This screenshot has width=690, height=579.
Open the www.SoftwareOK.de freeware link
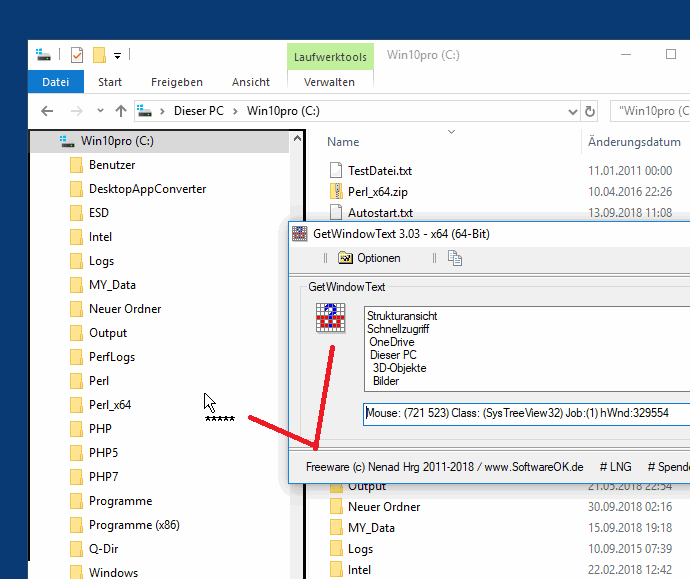tap(533, 467)
